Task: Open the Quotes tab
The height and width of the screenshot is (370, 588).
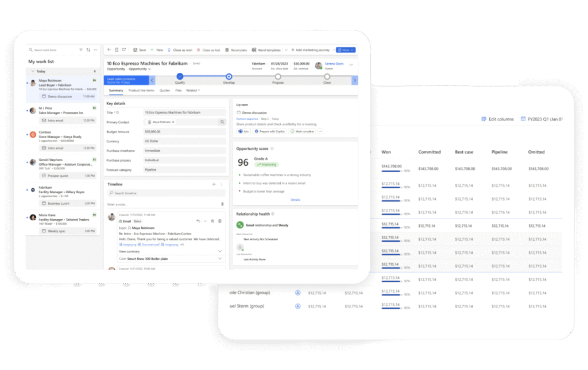Action: 165,91
